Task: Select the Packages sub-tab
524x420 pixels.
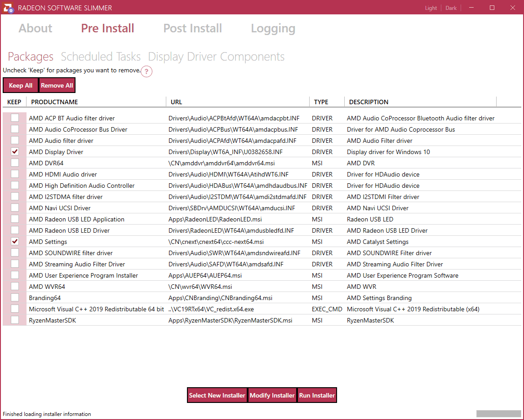Action: (31, 57)
